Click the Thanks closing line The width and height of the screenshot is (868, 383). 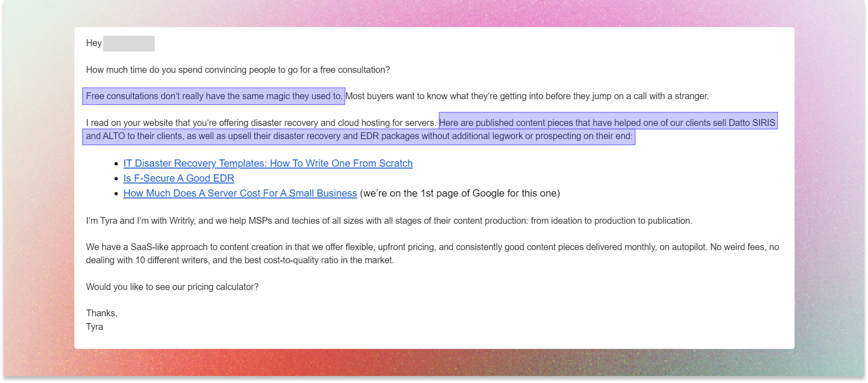[x=101, y=313]
